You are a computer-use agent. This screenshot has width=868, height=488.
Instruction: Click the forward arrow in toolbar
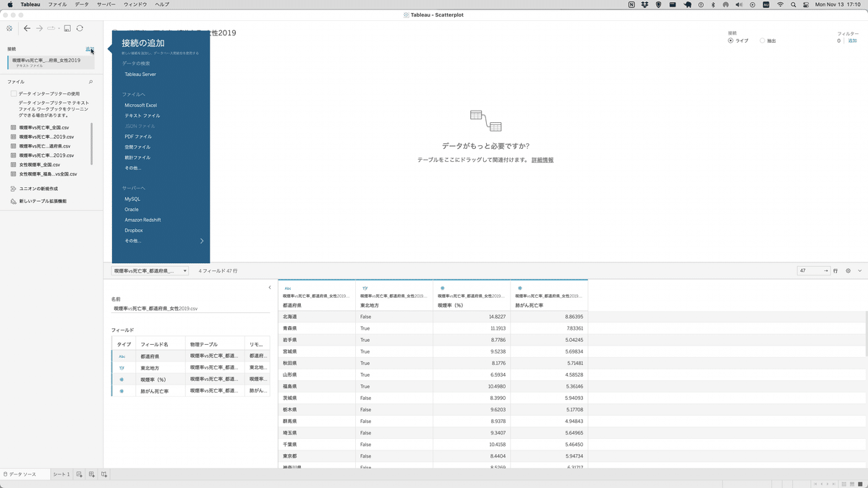tap(40, 28)
